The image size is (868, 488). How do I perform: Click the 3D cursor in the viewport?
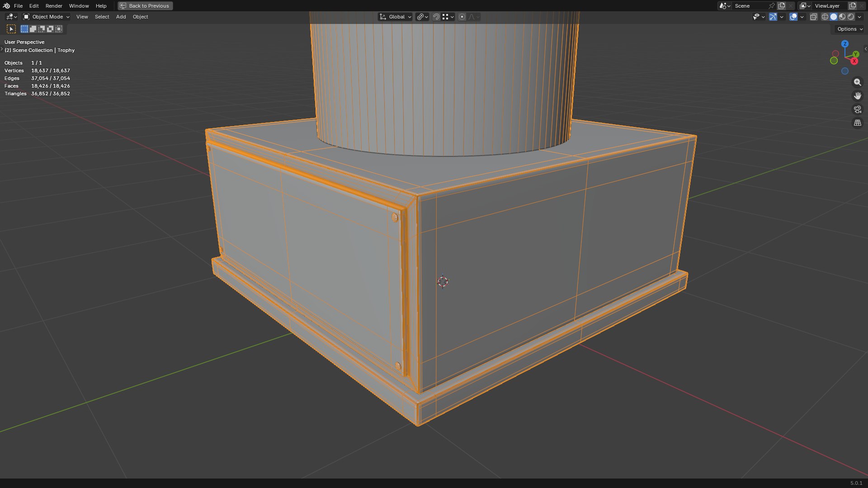(443, 282)
